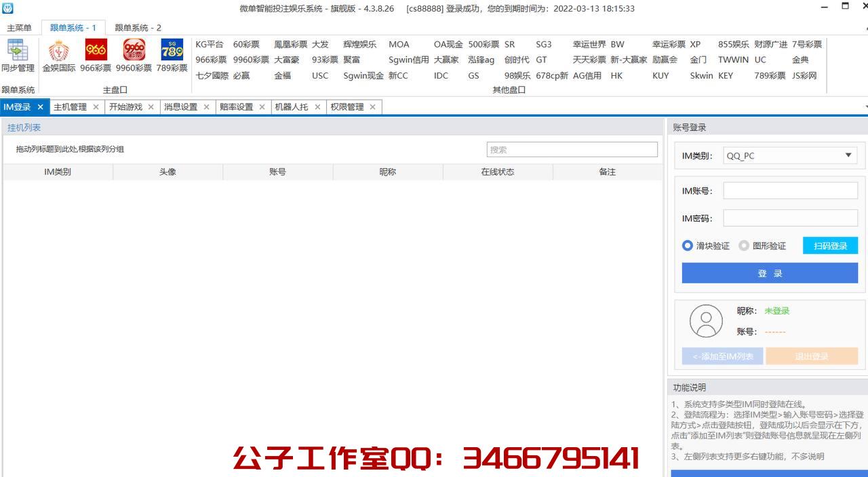Click the IM密码 input field
The image size is (868, 477).
click(790, 218)
